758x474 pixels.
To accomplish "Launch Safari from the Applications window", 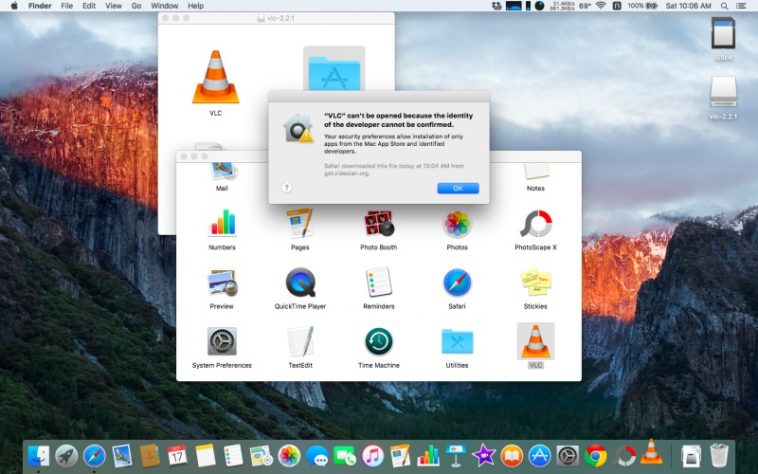I will [457, 283].
